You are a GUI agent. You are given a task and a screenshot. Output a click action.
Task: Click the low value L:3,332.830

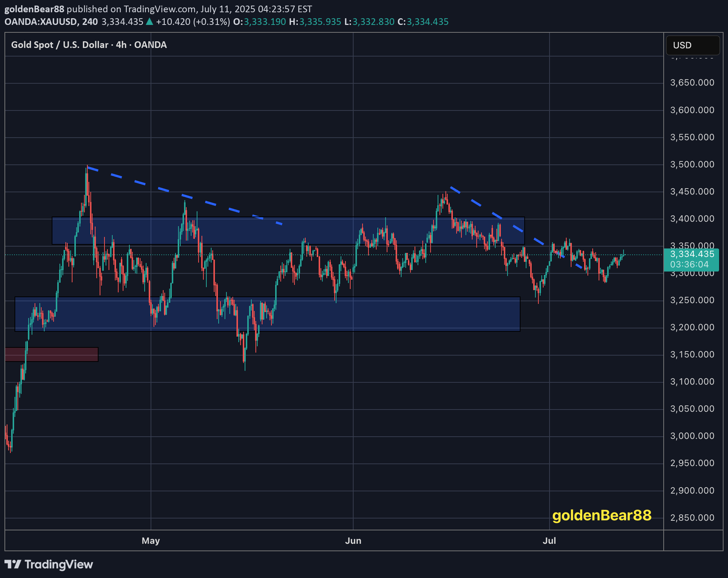(x=369, y=22)
